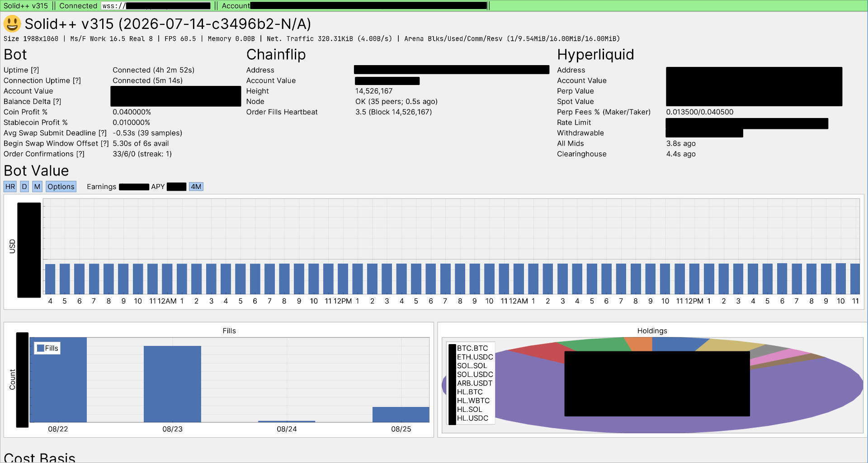Click the Chainflip Height value 14,526,167
868x463 pixels.
point(374,91)
